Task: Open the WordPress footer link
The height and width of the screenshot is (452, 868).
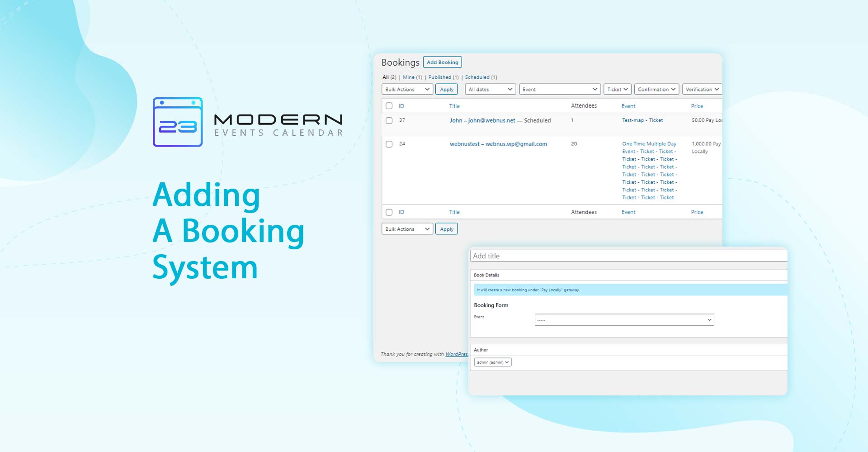Action: point(457,354)
